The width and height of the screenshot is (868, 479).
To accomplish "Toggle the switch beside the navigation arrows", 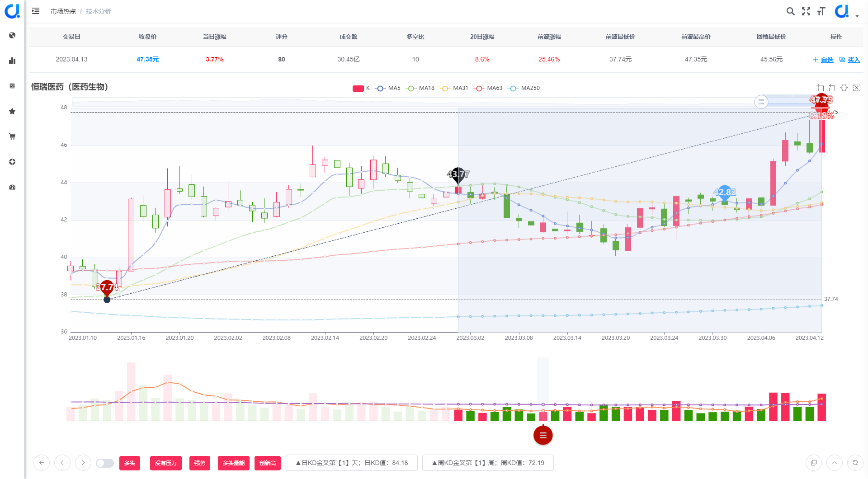I will 105,463.
